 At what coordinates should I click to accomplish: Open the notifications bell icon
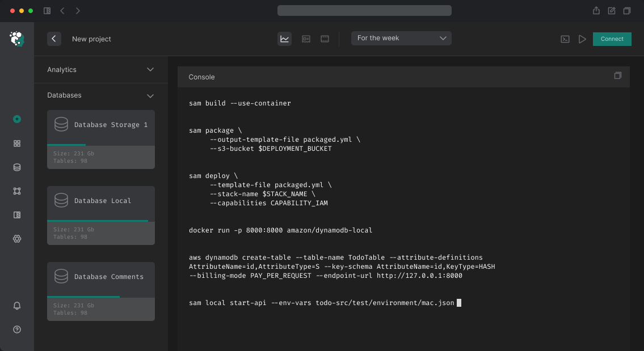[17, 306]
